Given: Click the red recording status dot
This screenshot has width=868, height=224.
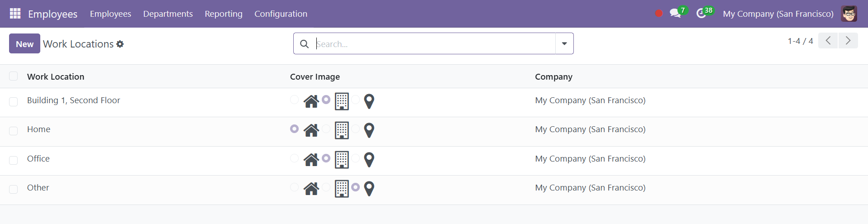Looking at the screenshot, I should click(x=659, y=14).
